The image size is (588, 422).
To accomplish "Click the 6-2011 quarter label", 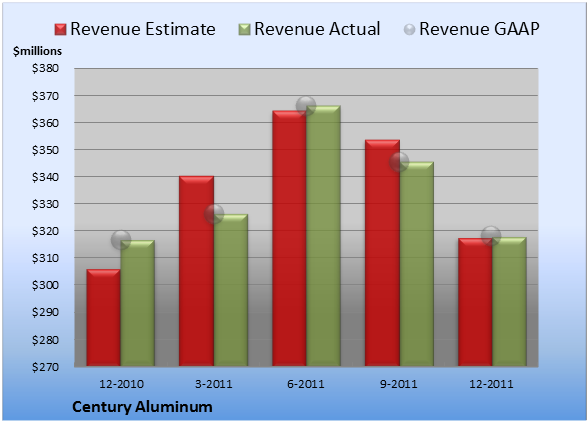I will [306, 384].
